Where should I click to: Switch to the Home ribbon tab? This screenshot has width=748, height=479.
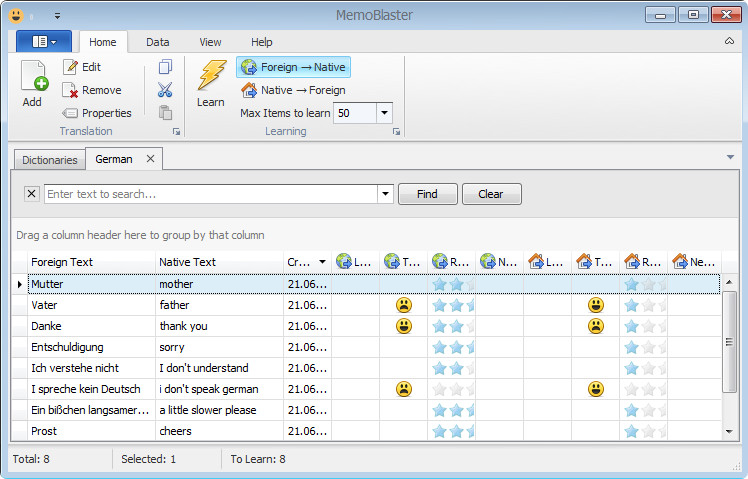103,42
